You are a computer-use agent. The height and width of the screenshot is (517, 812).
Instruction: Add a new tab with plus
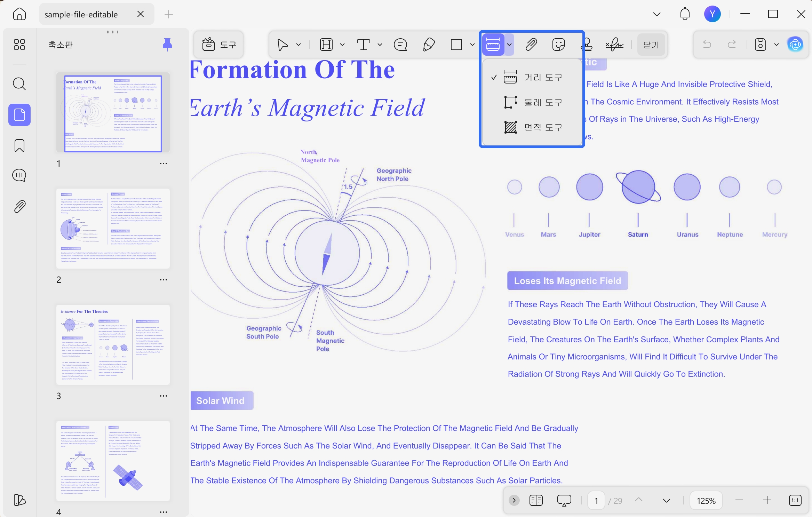(x=169, y=14)
